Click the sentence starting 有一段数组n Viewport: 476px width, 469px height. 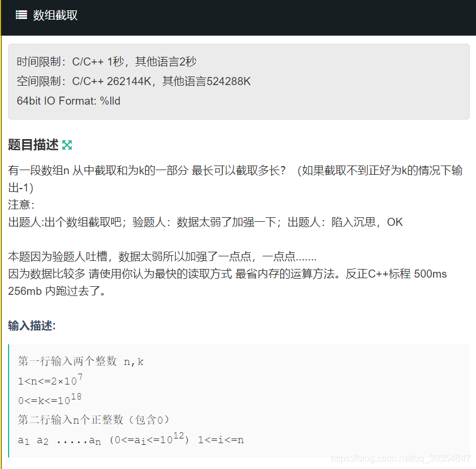pyautogui.click(x=235, y=179)
